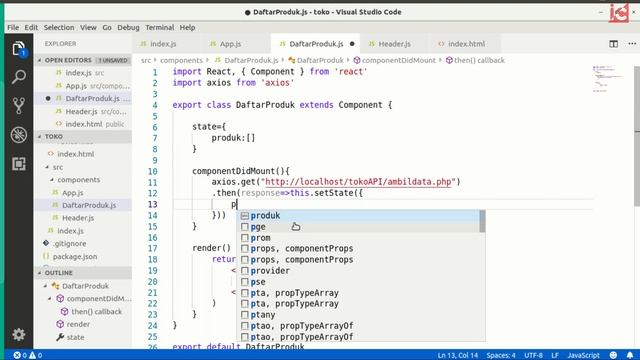Follow the localhost tokoAPI URL link
640x360 pixels.
tap(358, 182)
